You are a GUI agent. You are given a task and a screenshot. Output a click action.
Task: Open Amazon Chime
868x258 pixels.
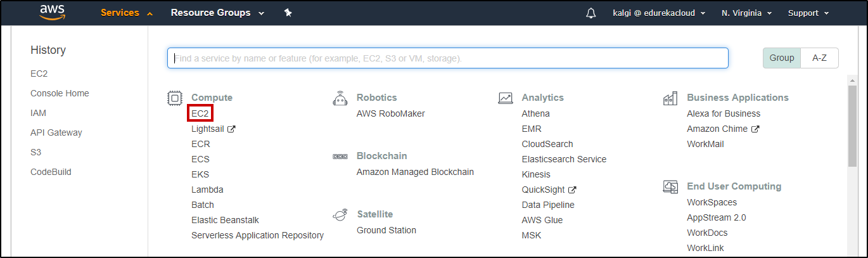tap(717, 129)
